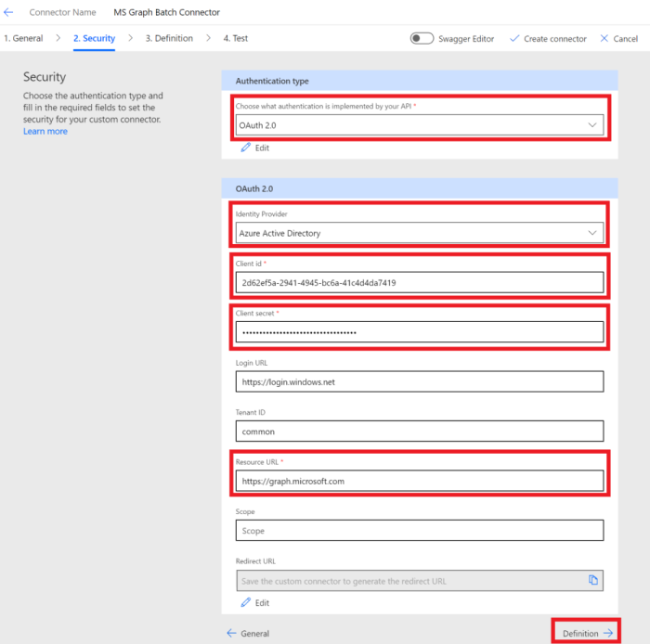
Task: Open the Learn more link
Action: (45, 131)
